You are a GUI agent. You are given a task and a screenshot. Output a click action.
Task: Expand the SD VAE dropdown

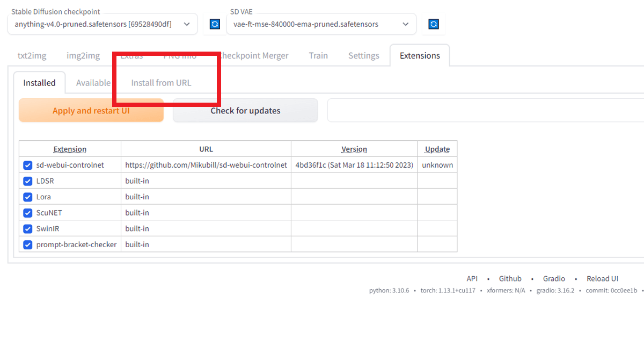(321, 24)
